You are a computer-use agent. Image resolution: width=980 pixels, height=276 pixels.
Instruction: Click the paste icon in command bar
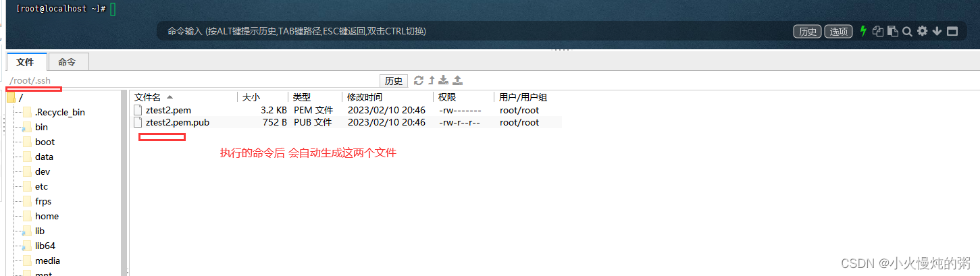(x=893, y=31)
